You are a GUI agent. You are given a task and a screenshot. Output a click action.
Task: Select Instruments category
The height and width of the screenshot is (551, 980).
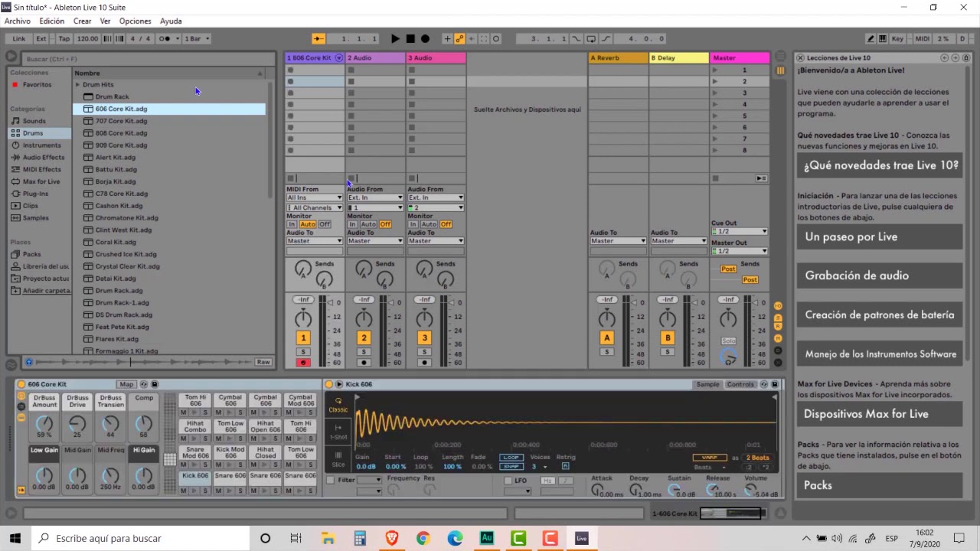[x=41, y=145]
